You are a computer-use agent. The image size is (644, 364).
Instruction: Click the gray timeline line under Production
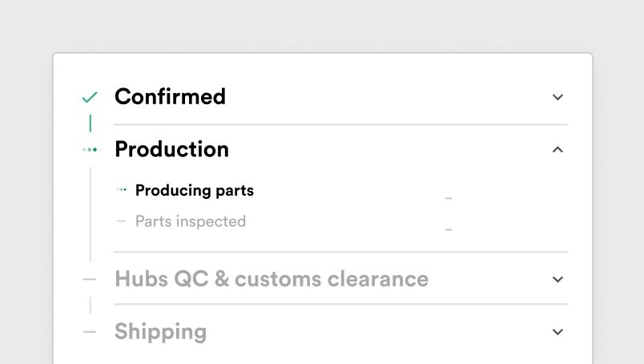(x=91, y=214)
